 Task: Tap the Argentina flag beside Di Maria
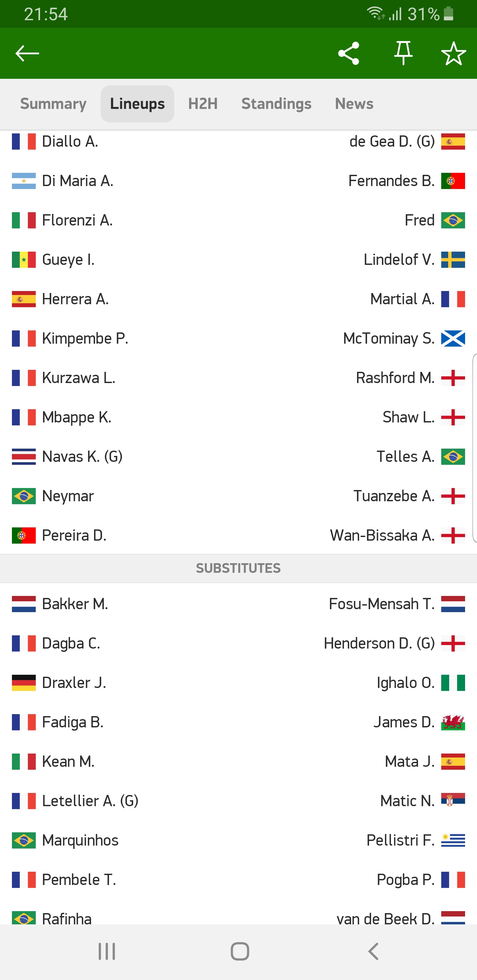24,181
